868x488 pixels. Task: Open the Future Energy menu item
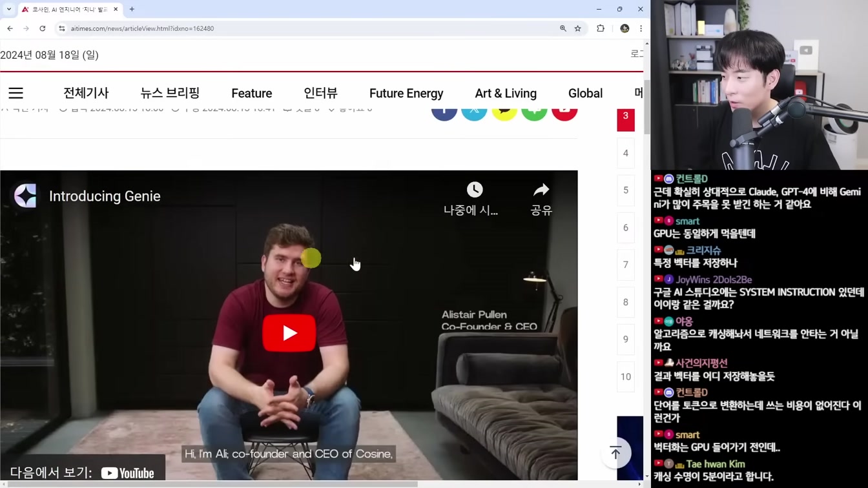point(406,94)
